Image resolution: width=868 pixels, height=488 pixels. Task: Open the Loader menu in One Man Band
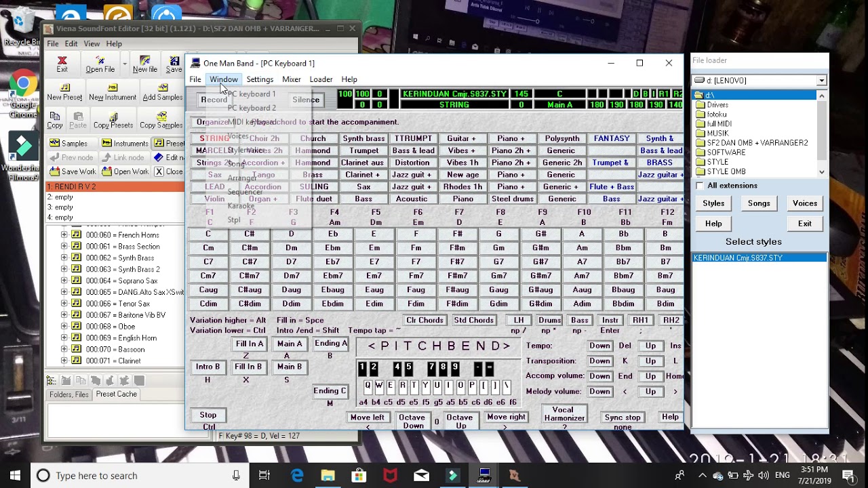321,79
